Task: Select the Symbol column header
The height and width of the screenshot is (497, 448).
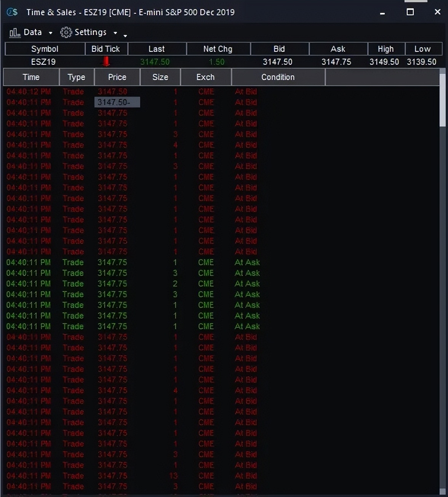Action: [45, 49]
